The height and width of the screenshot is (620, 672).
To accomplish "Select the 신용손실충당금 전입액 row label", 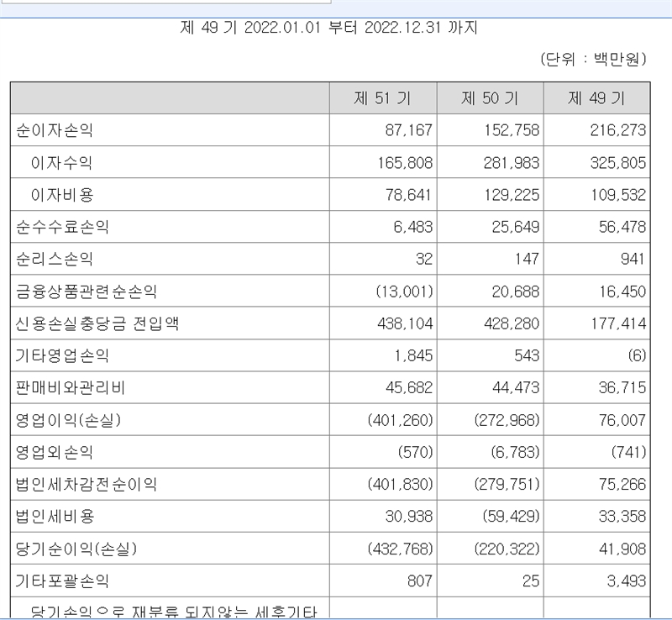I will click(x=97, y=324).
